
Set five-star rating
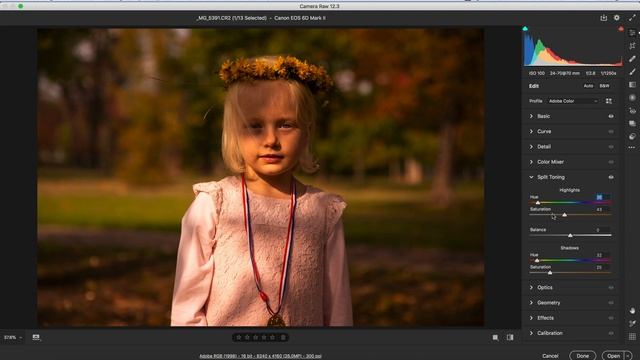click(x=273, y=338)
